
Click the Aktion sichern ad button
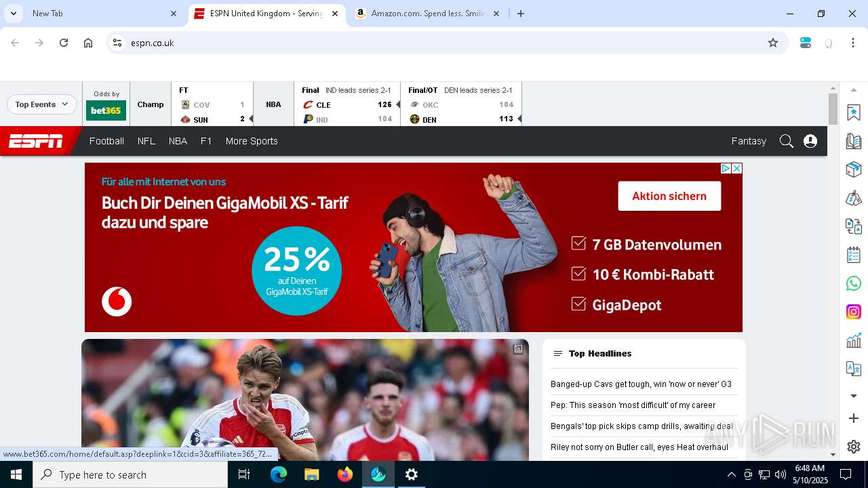pos(669,196)
